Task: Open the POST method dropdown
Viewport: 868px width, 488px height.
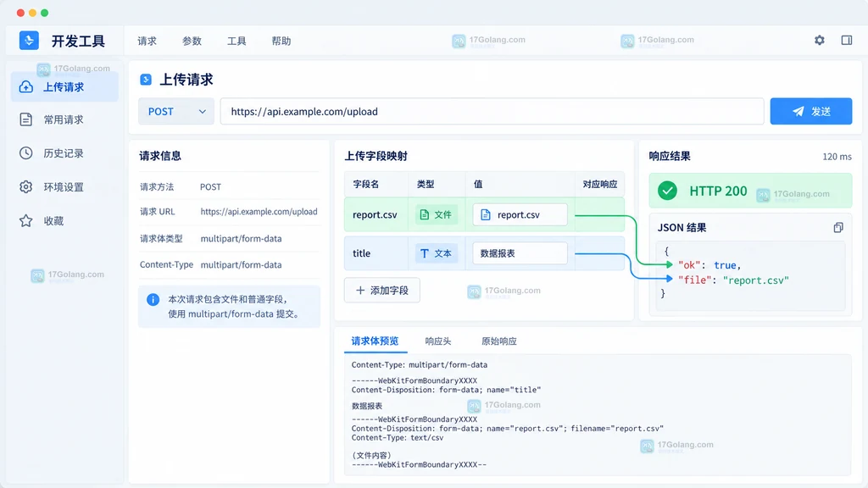Action: tap(176, 111)
